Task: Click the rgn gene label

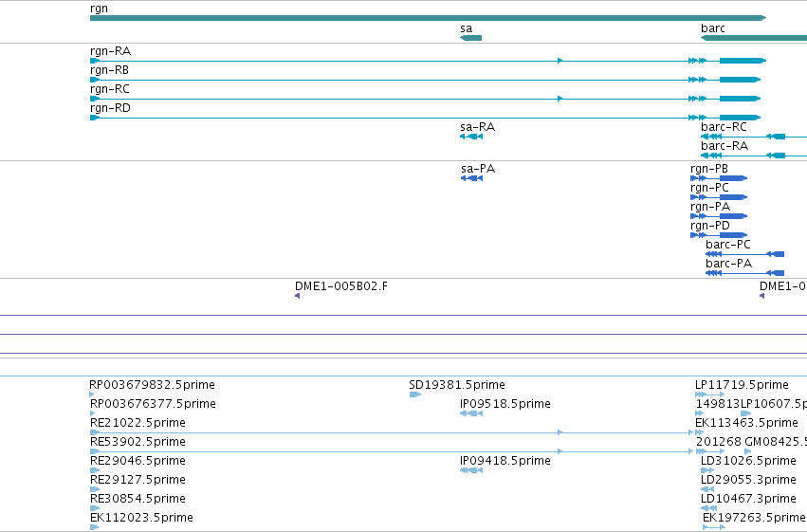Action: [99, 9]
